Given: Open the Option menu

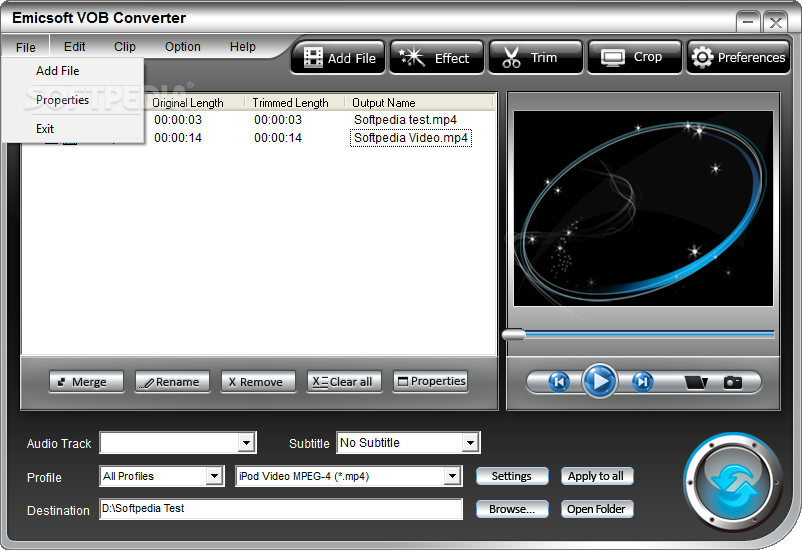Looking at the screenshot, I should point(183,47).
